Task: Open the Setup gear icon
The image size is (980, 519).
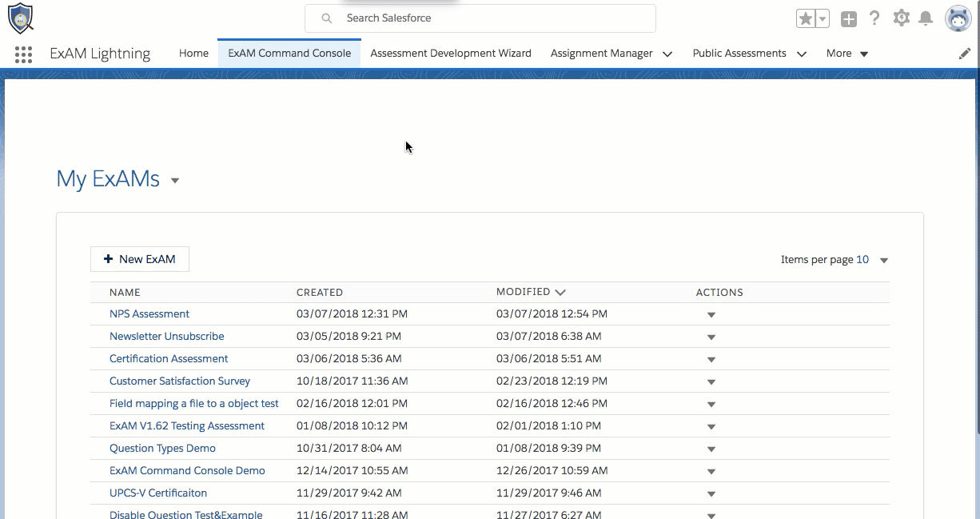Action: [902, 18]
